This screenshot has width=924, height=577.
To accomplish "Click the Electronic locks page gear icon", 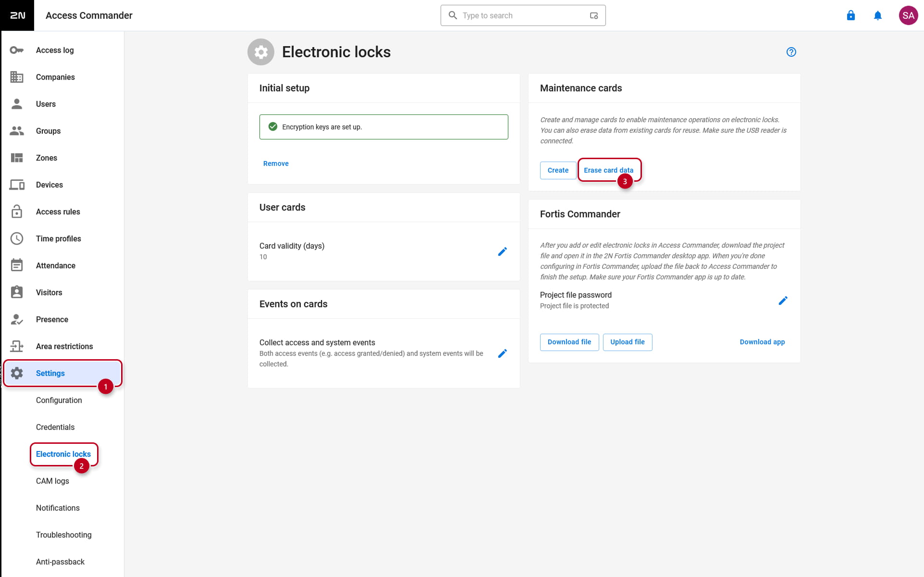I will [x=261, y=52].
